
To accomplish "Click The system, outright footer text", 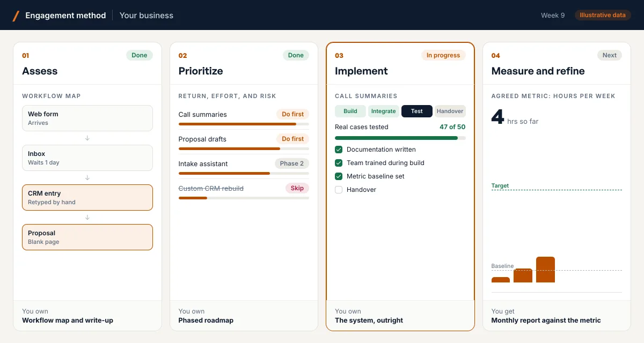I will [369, 320].
